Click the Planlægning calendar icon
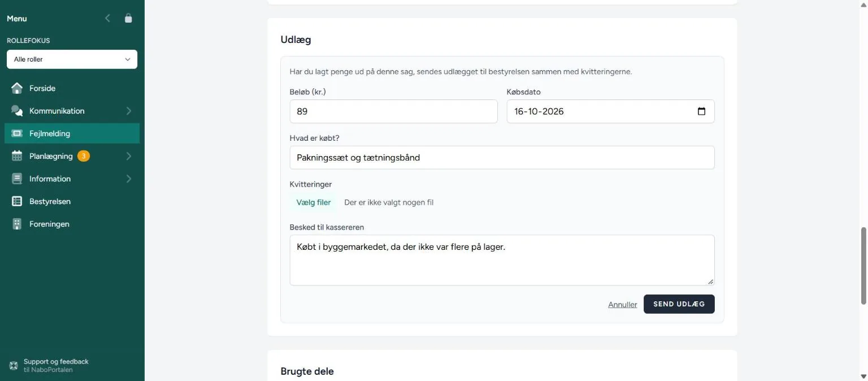Screen dimensions: 868x381 click(x=17, y=156)
